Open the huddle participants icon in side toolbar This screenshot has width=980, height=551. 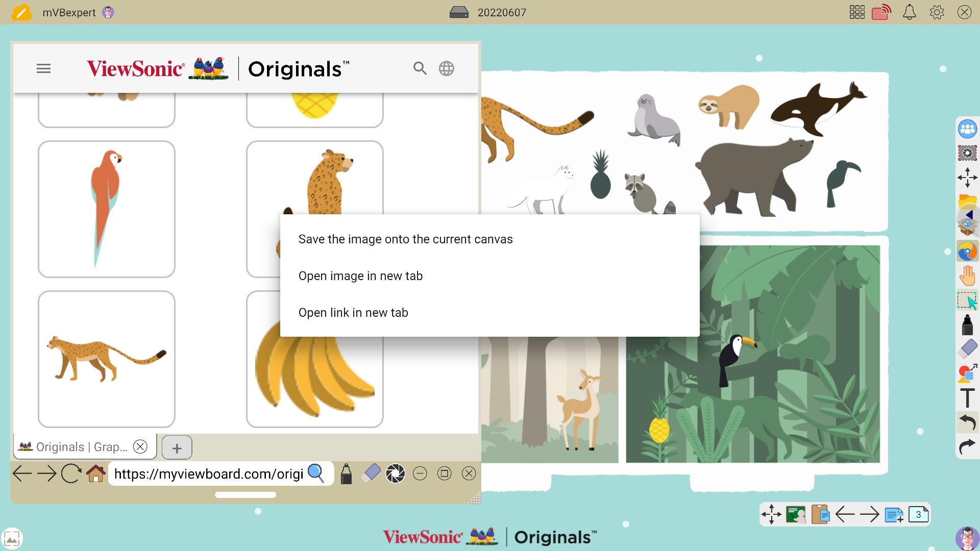click(967, 129)
